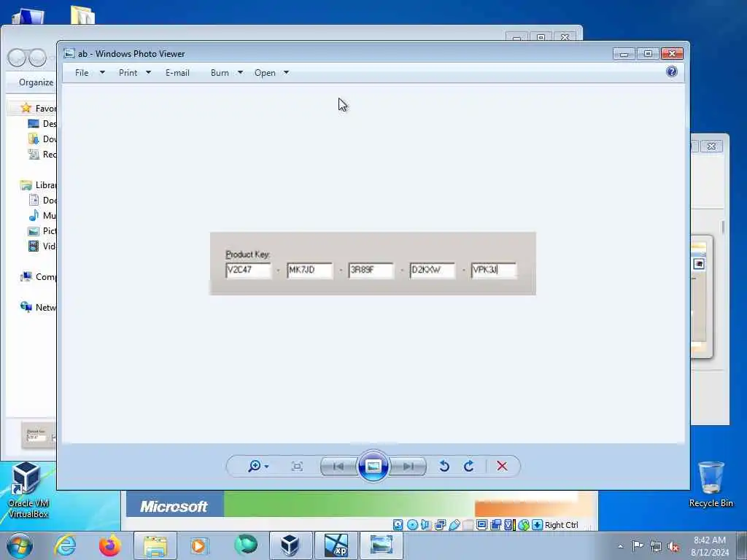Click the Explorer forward arrow button
This screenshot has height=560, width=747.
[x=38, y=58]
